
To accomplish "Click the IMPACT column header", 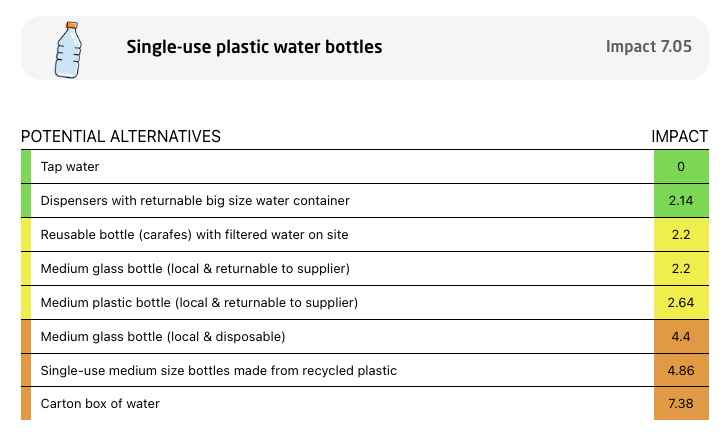I will (680, 136).
